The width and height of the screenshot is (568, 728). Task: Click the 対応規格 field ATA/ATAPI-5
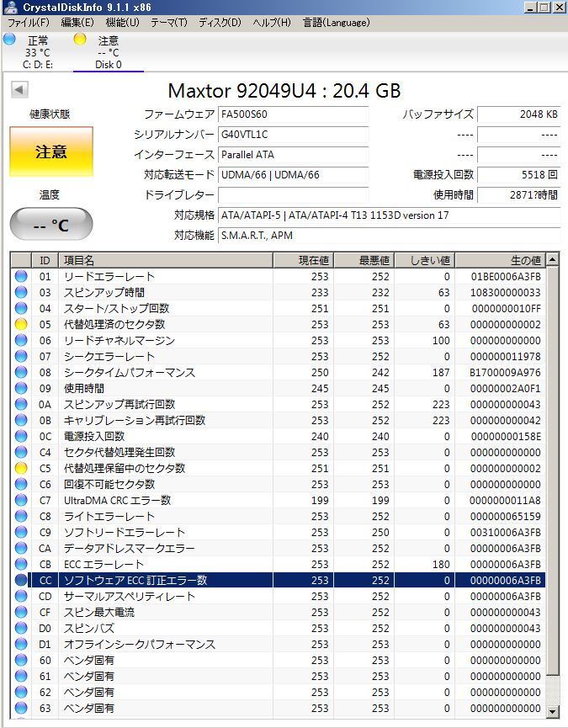click(x=389, y=215)
